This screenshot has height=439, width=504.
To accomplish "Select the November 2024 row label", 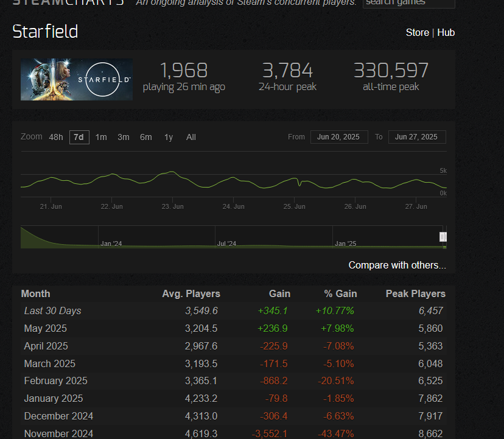I will click(58, 434).
